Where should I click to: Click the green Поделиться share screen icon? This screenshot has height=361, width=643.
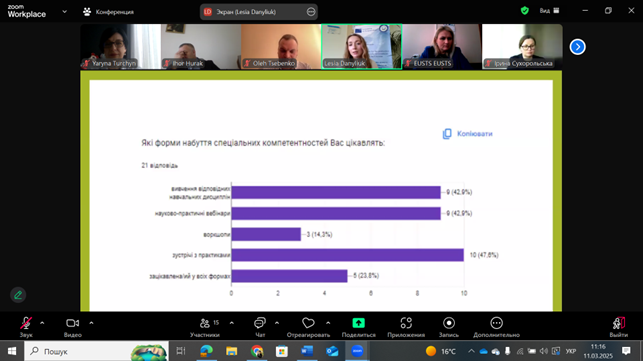pyautogui.click(x=358, y=323)
